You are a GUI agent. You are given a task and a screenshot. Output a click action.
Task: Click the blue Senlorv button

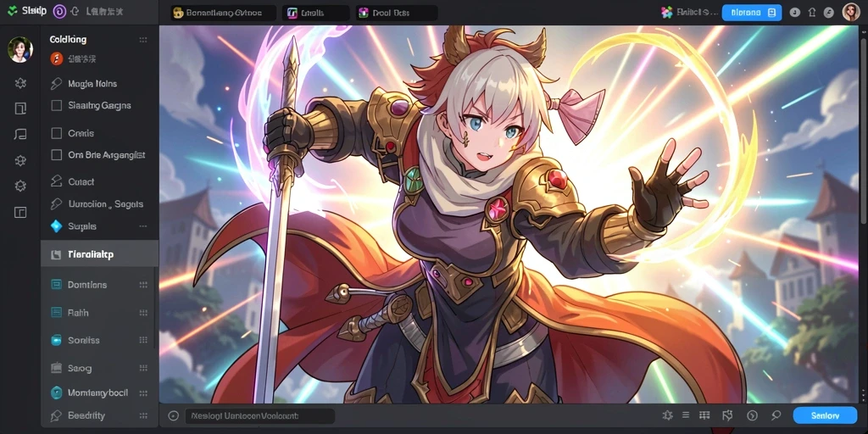[826, 415]
